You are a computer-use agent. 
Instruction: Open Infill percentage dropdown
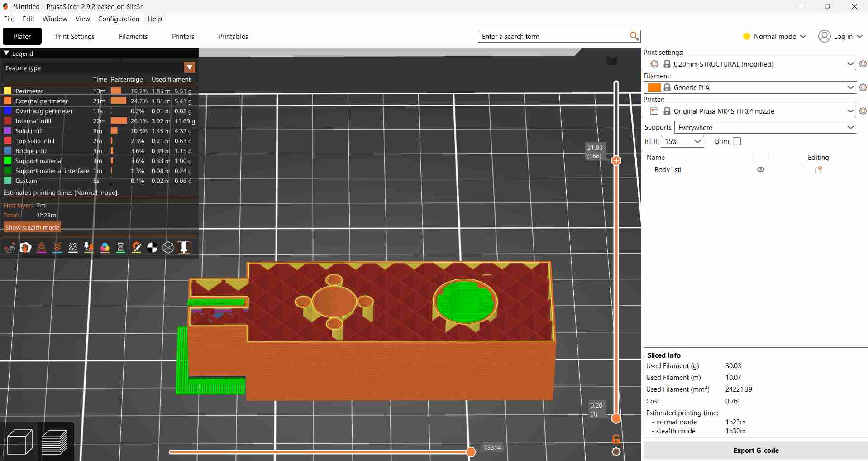point(682,141)
